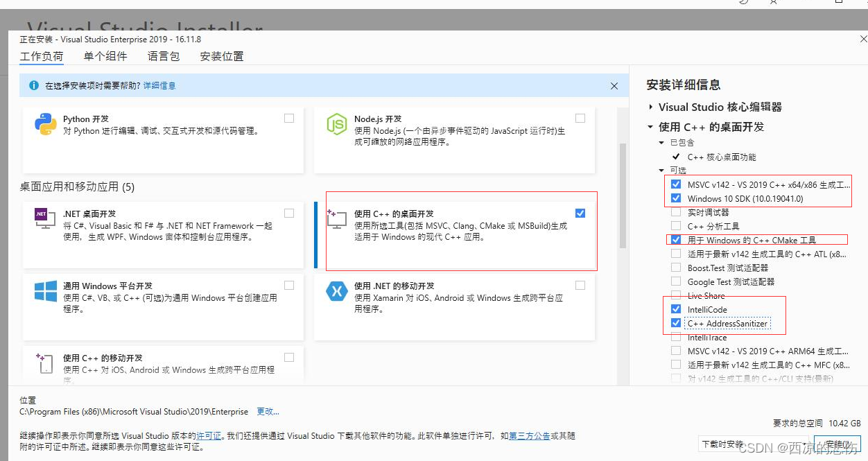Toggle 用于 Windows 的 C++ CMake 工具 checkbox

(x=676, y=240)
